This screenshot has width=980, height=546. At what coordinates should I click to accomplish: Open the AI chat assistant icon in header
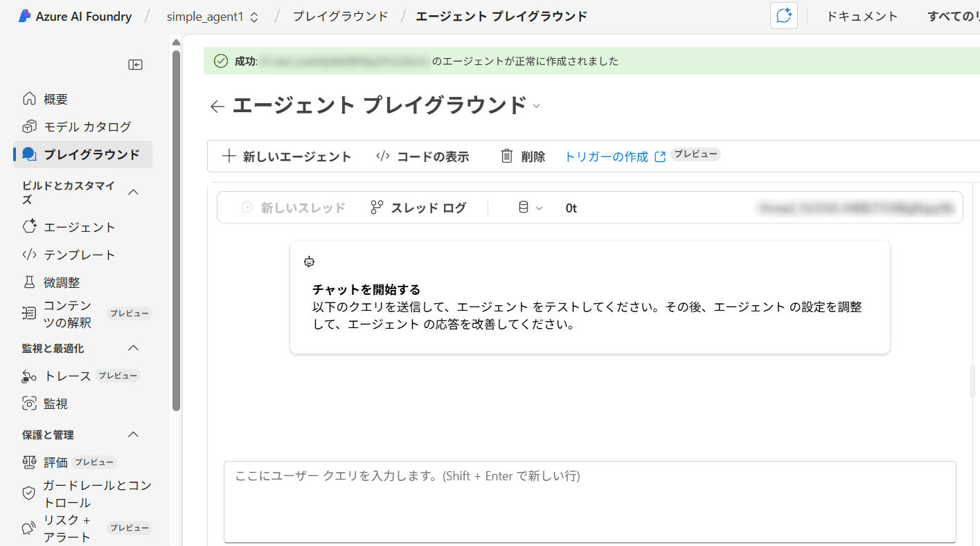pos(783,16)
